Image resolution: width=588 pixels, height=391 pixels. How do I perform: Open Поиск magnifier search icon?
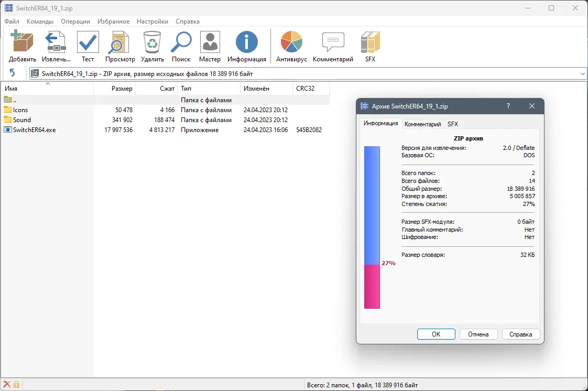tap(181, 41)
